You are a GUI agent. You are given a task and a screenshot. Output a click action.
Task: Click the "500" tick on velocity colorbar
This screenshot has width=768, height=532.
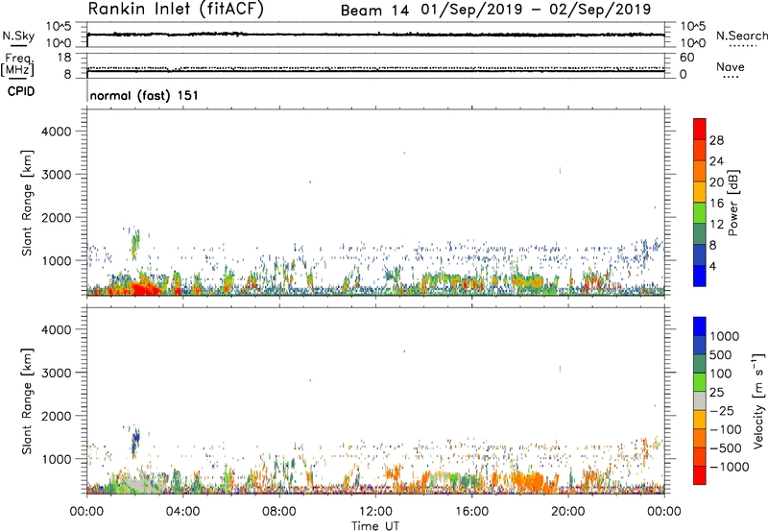point(723,354)
